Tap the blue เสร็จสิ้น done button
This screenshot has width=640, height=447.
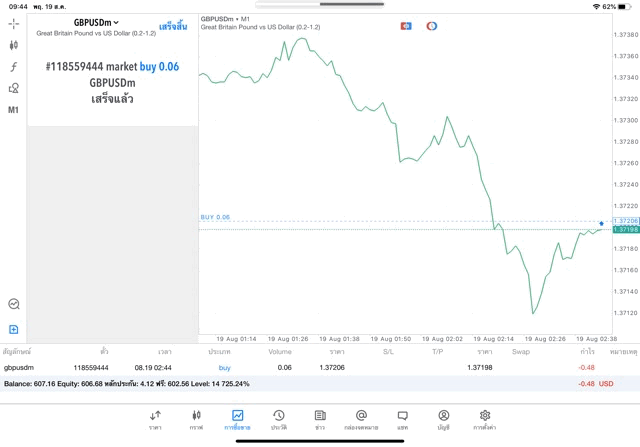pyautogui.click(x=173, y=27)
